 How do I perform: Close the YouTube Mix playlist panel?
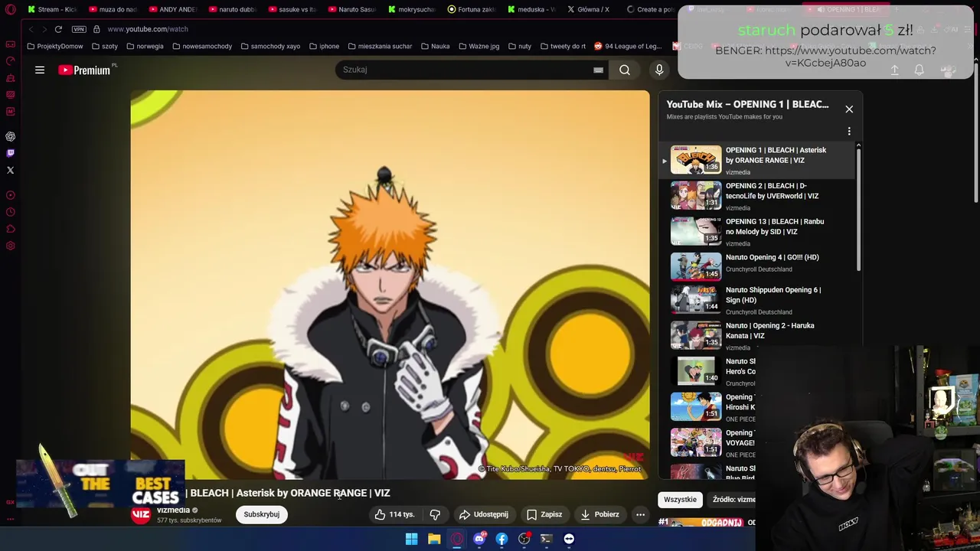(x=849, y=109)
